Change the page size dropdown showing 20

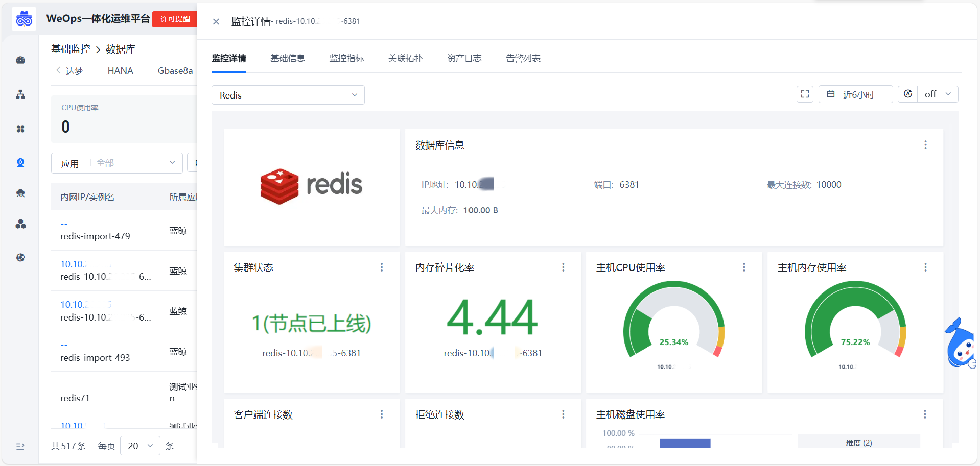140,446
